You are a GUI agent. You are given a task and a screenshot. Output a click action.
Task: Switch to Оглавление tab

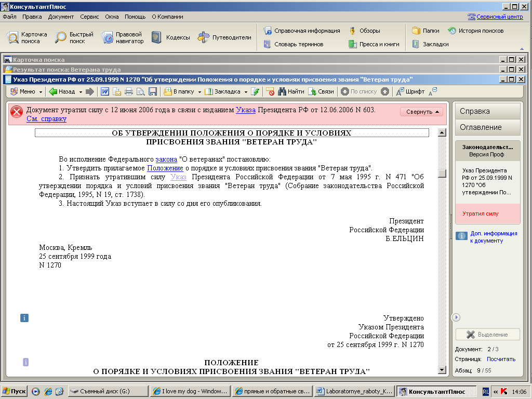pos(487,127)
